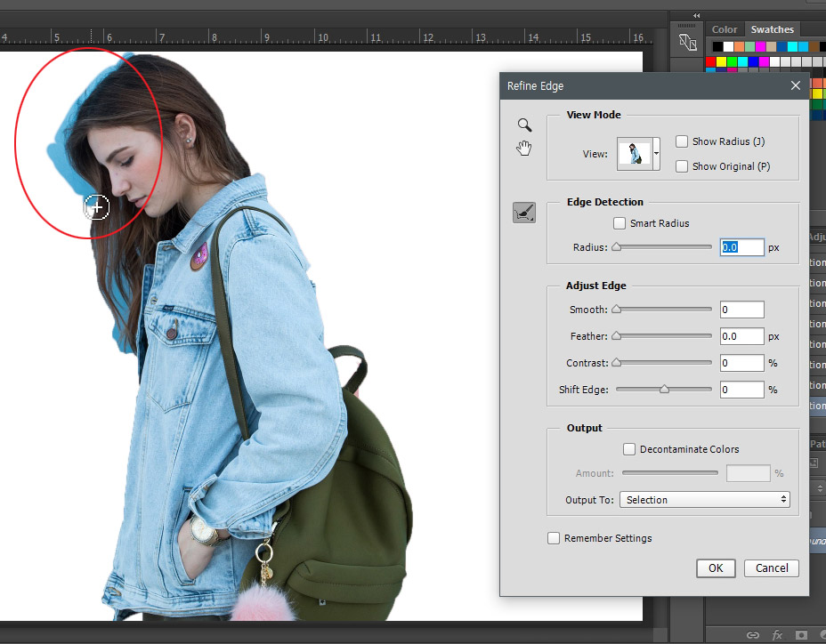Image resolution: width=826 pixels, height=644 pixels.
Task: Click ruler mark 10 on horizontal ruler
Action: [323, 37]
